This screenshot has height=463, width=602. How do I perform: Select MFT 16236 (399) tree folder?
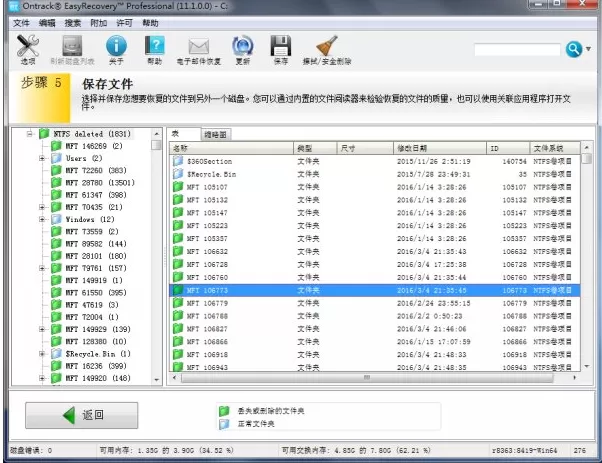[x=96, y=366]
